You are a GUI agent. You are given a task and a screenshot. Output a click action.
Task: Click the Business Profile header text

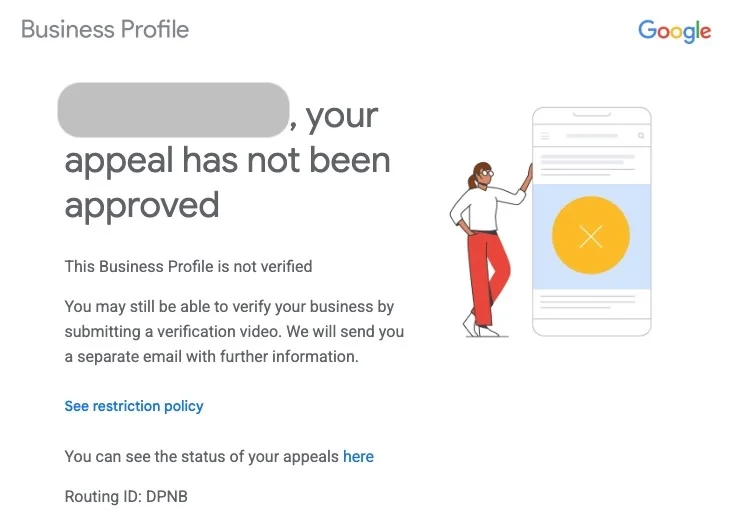click(x=105, y=29)
